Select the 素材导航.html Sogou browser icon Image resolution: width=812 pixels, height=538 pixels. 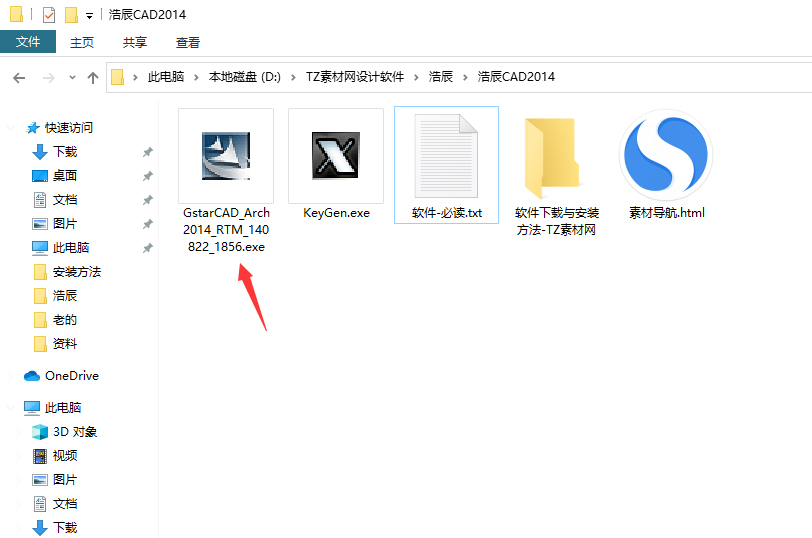[x=666, y=155]
